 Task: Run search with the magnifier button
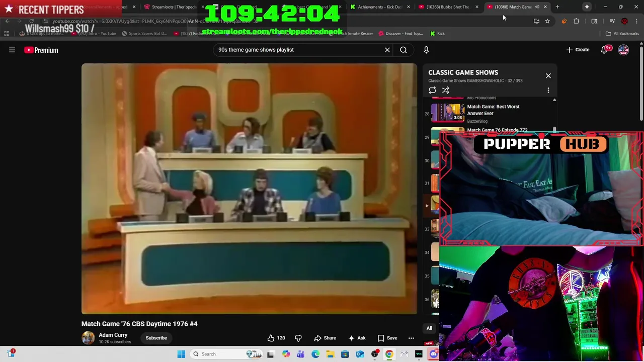[x=404, y=50]
